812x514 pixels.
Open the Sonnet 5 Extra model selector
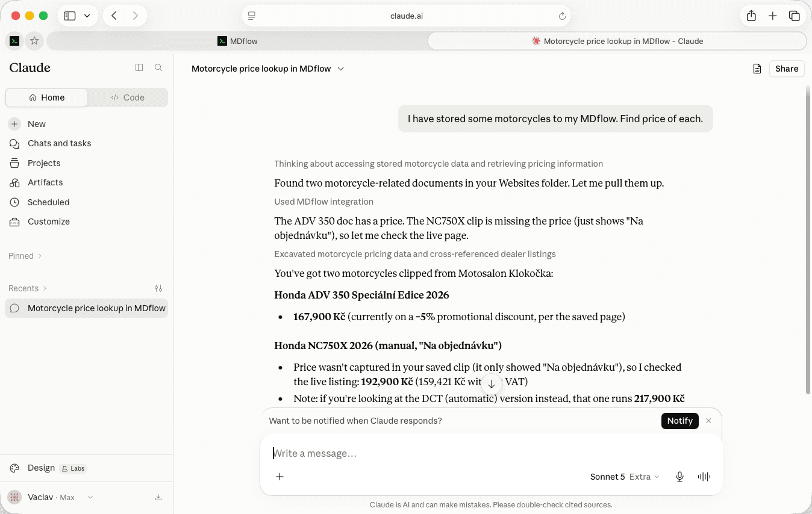click(625, 477)
